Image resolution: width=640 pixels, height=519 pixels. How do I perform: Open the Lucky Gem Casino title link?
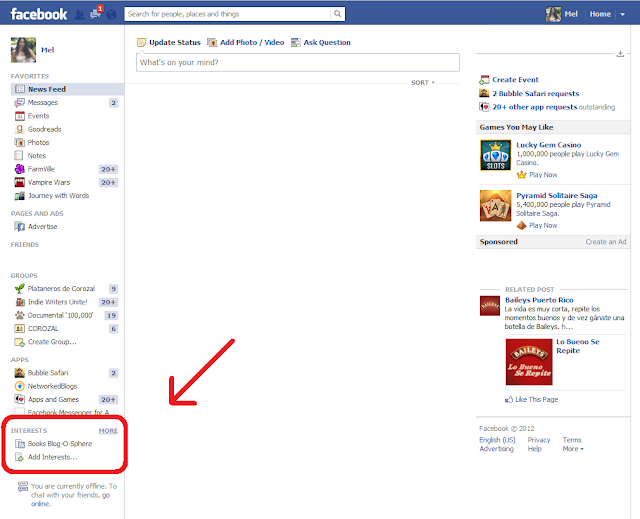point(549,145)
